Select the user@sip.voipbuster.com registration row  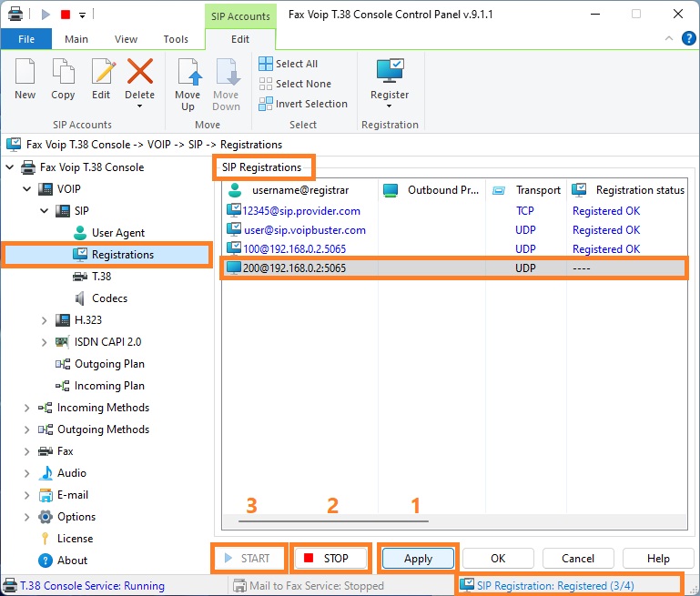click(454, 229)
